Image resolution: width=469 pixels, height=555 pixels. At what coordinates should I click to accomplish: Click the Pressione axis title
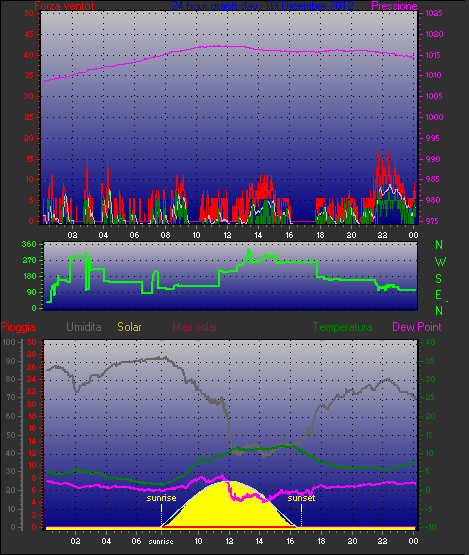click(394, 6)
